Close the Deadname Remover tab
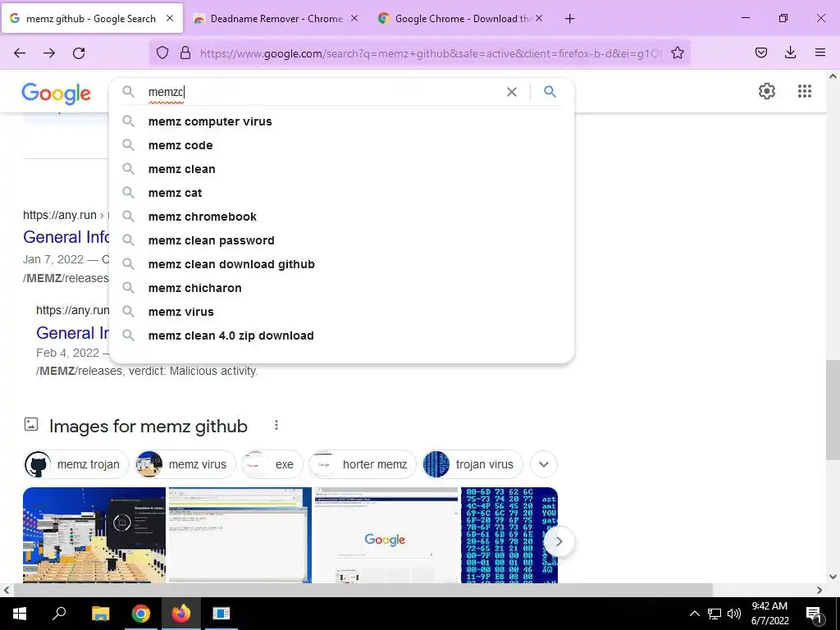Image resolution: width=840 pixels, height=630 pixels. pos(354,18)
